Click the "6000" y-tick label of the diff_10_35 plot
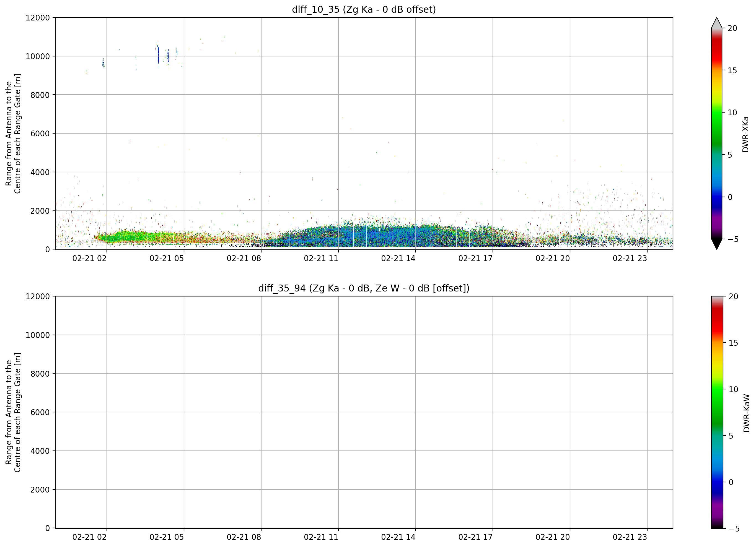 pos(40,134)
